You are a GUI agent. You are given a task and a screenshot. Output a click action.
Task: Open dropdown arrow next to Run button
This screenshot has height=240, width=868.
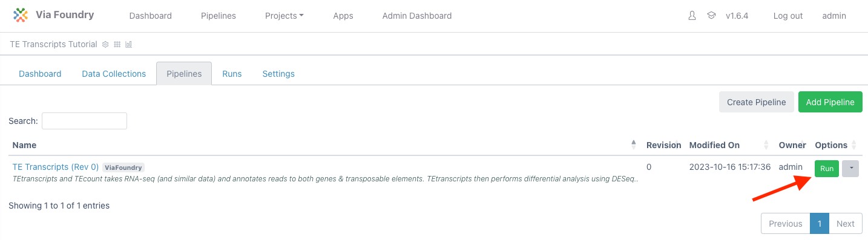[x=850, y=169]
